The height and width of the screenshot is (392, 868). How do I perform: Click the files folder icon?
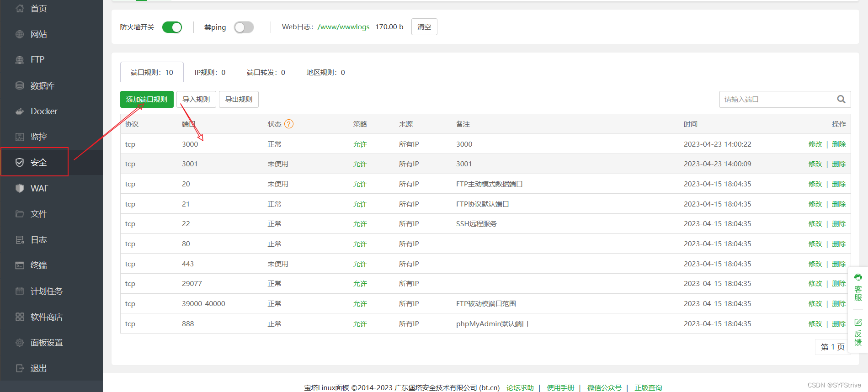pyautogui.click(x=20, y=214)
